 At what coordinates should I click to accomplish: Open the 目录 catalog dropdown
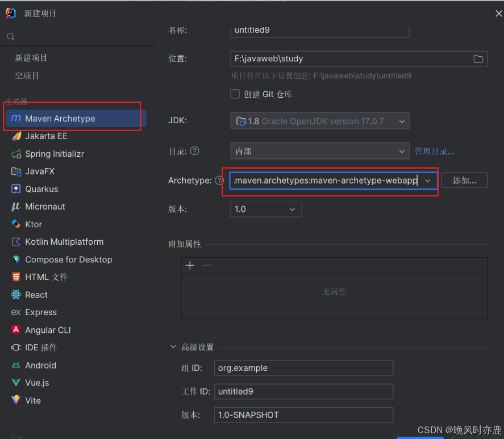[x=320, y=151]
